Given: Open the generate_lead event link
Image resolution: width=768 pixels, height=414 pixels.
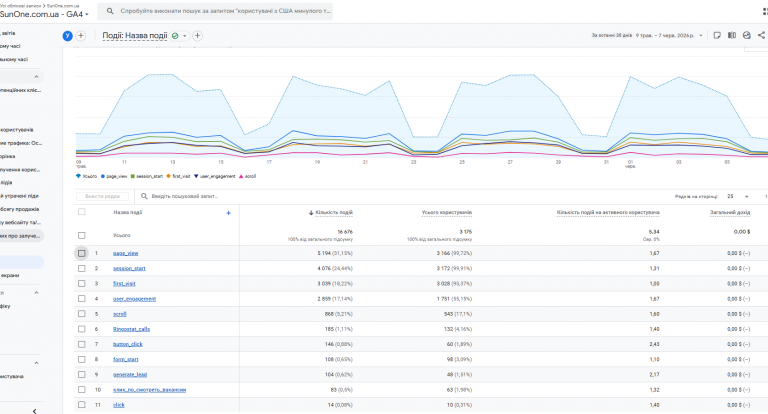Looking at the screenshot, I should [130, 375].
